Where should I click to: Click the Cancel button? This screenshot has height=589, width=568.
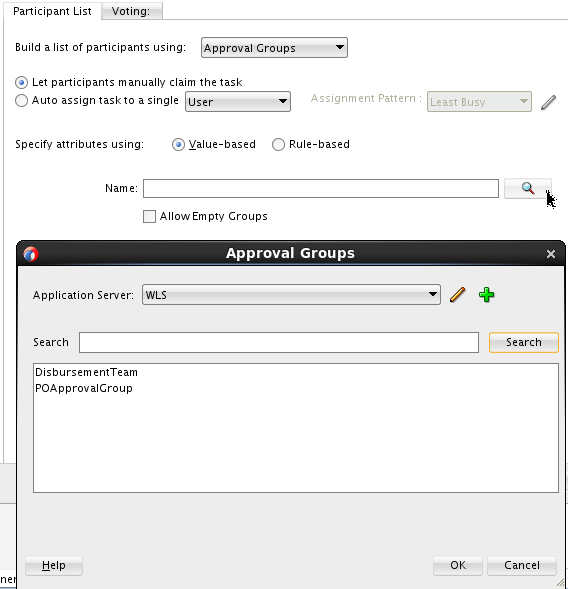(x=521, y=565)
